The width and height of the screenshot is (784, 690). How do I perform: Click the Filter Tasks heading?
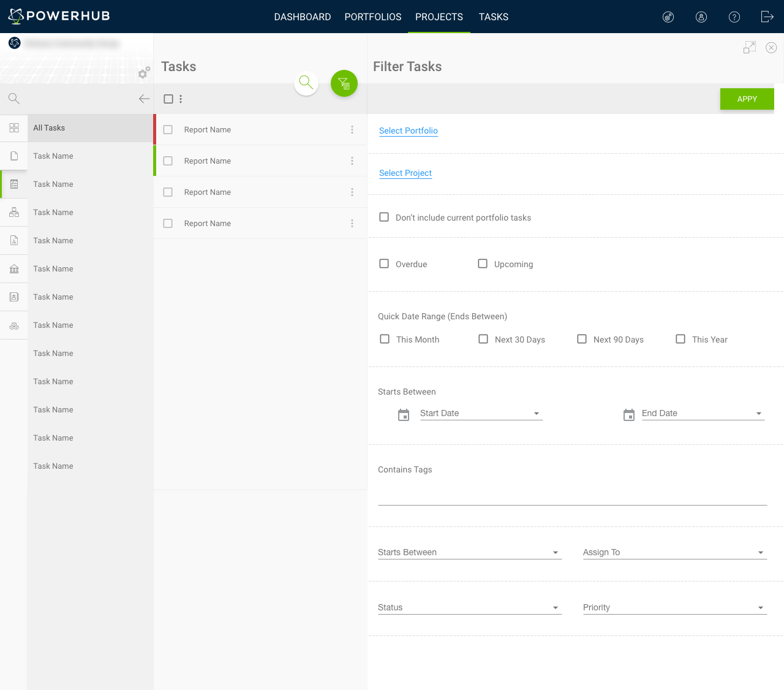pos(407,66)
